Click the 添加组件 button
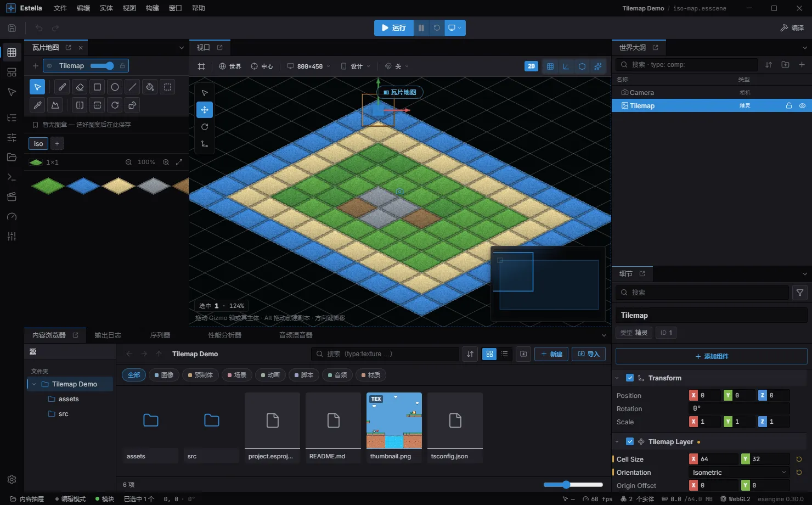 tap(712, 356)
